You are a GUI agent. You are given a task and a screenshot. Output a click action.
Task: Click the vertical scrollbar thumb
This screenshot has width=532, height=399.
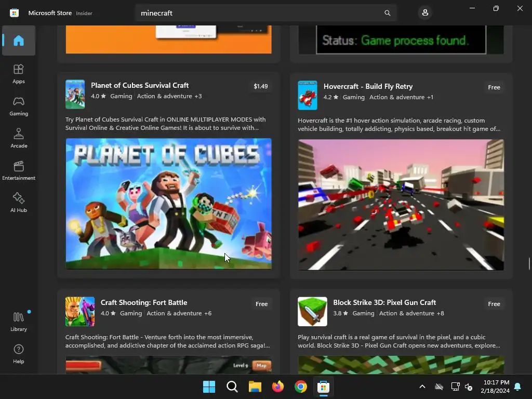(x=529, y=263)
